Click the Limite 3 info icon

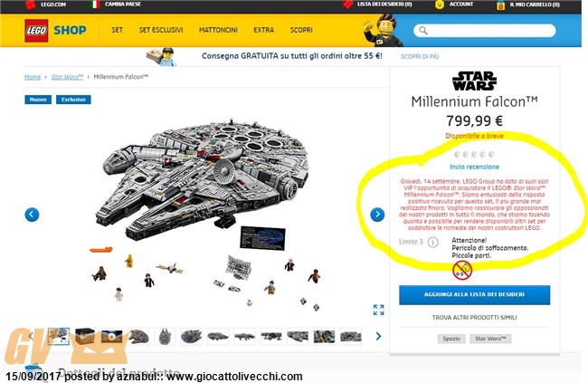click(x=432, y=242)
